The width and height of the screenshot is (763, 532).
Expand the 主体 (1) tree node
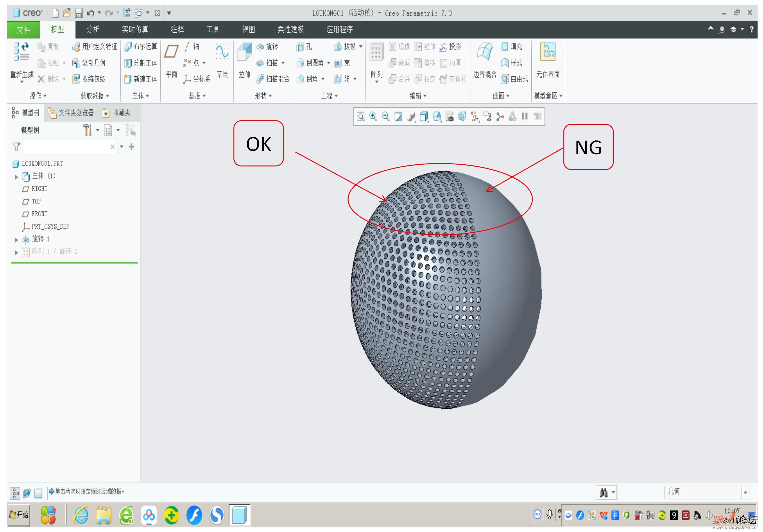click(16, 177)
